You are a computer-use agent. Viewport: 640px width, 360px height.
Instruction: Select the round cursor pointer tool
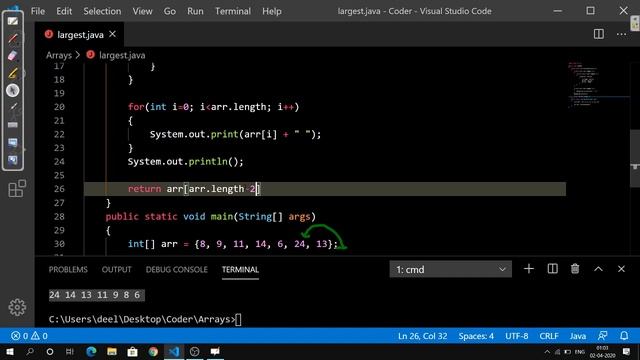pyautogui.click(x=13, y=90)
